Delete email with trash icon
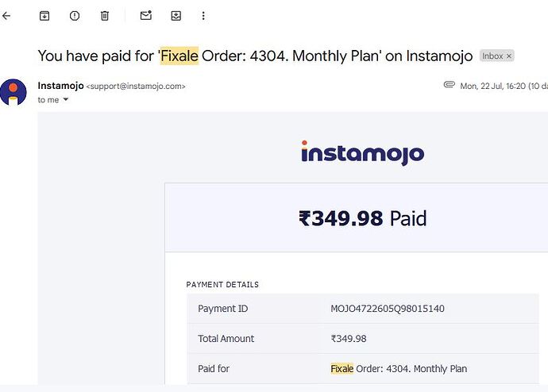This screenshot has width=548, height=392. click(x=105, y=16)
